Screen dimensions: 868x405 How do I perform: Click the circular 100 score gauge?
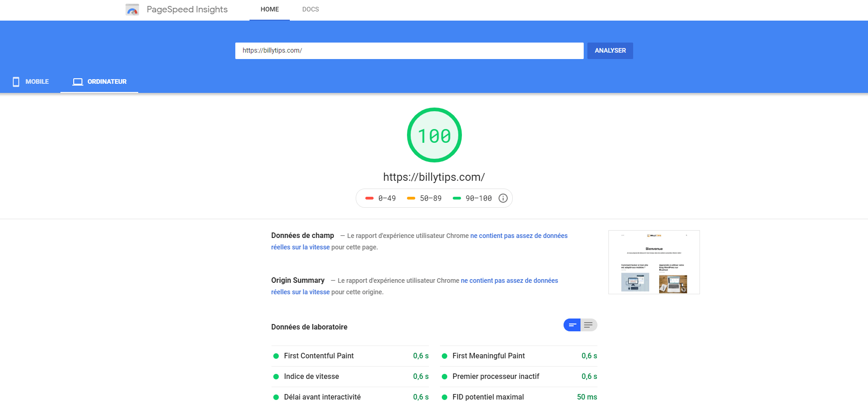coord(434,135)
